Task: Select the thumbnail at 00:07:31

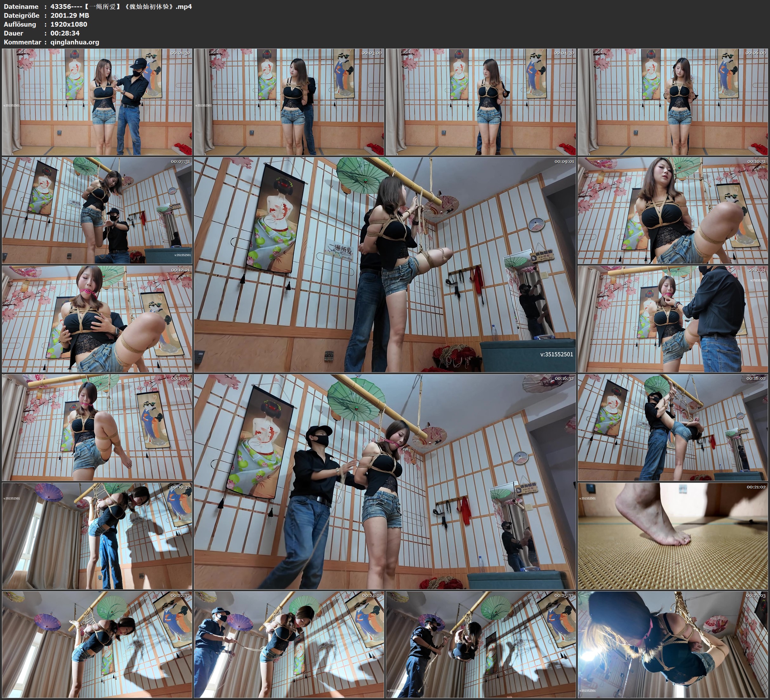Action: coord(97,210)
